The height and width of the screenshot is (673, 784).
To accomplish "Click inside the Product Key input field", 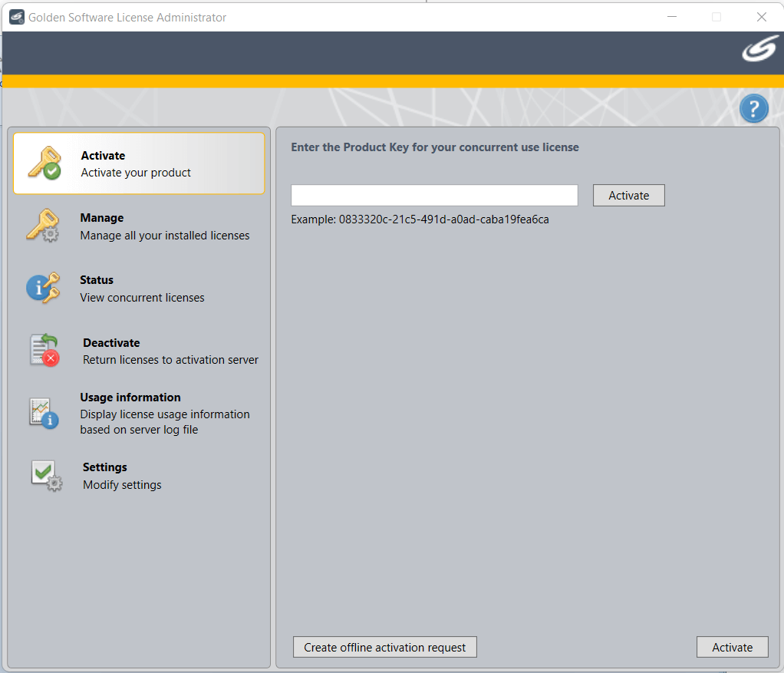I will coord(434,195).
